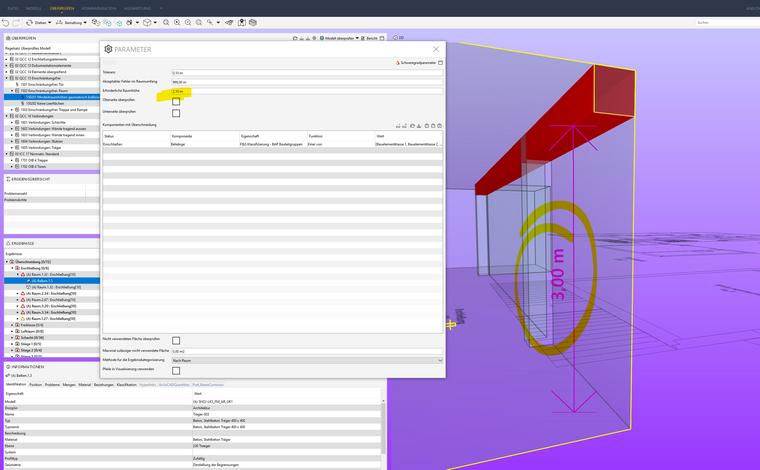Screen dimensions: 760x470
Task: Click the last clipboard icon above filter table
Action: point(439,126)
